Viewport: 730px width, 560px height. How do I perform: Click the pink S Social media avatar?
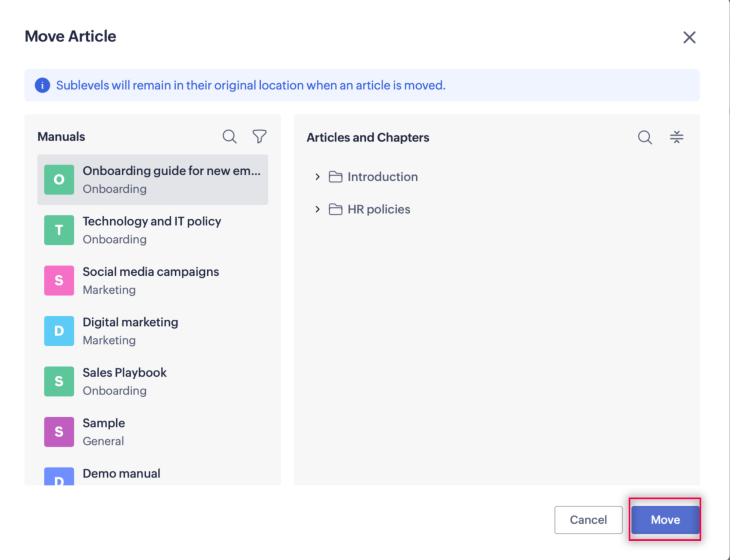point(59,280)
